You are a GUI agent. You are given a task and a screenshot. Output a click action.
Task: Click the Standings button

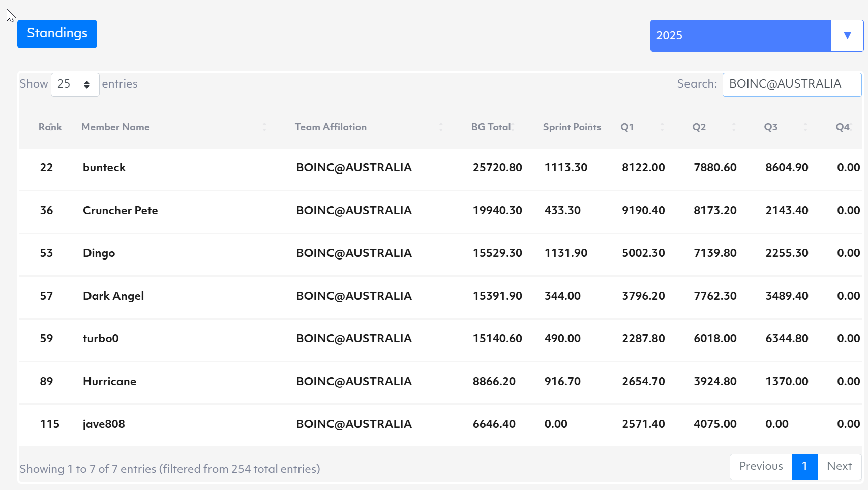(x=57, y=34)
